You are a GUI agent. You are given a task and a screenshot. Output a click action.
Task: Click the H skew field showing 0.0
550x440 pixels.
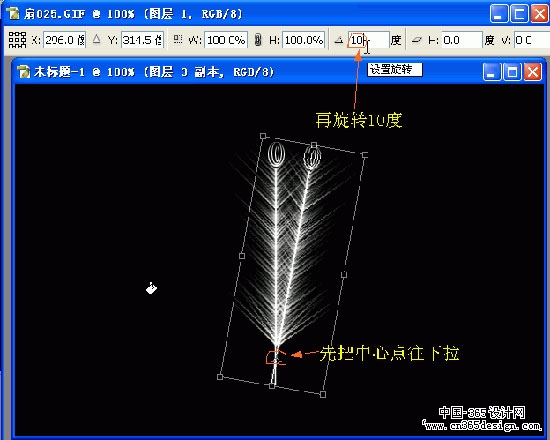(x=462, y=40)
